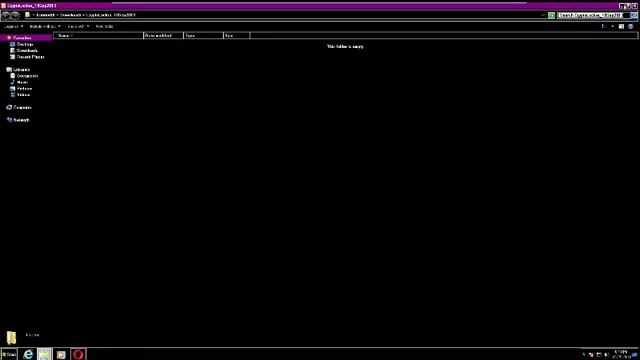Click the taskbar clock
Image resolution: width=640 pixels, height=360 pixels.
point(621,354)
